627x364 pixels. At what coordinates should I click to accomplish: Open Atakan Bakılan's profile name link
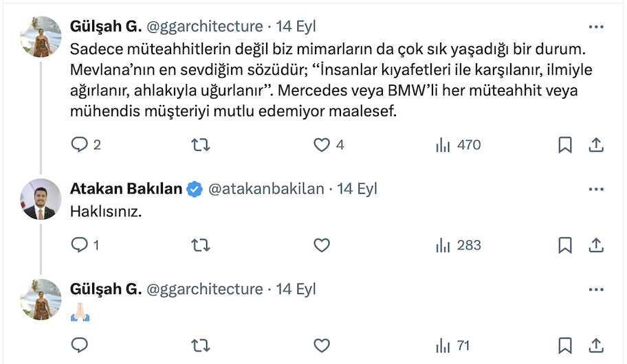tap(126, 189)
